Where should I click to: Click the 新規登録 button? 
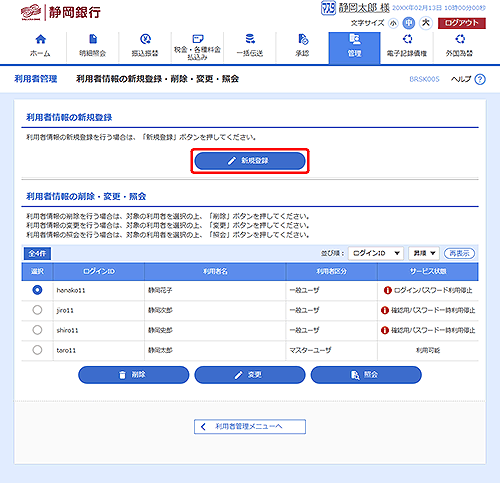[x=250, y=161]
